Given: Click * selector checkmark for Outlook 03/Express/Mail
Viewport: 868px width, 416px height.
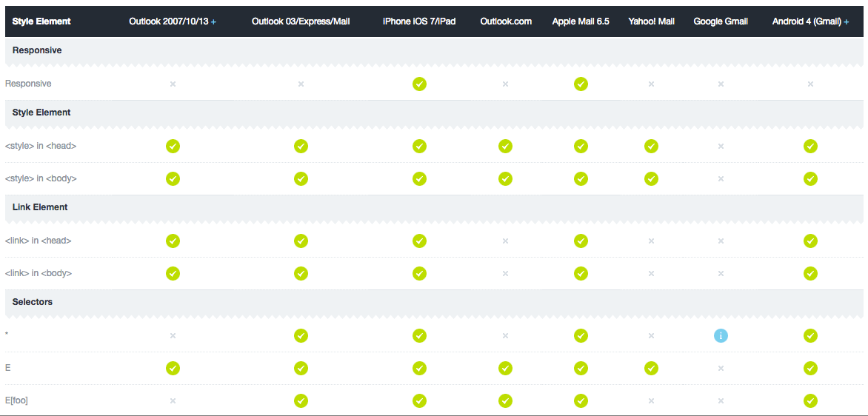Looking at the screenshot, I should (301, 335).
